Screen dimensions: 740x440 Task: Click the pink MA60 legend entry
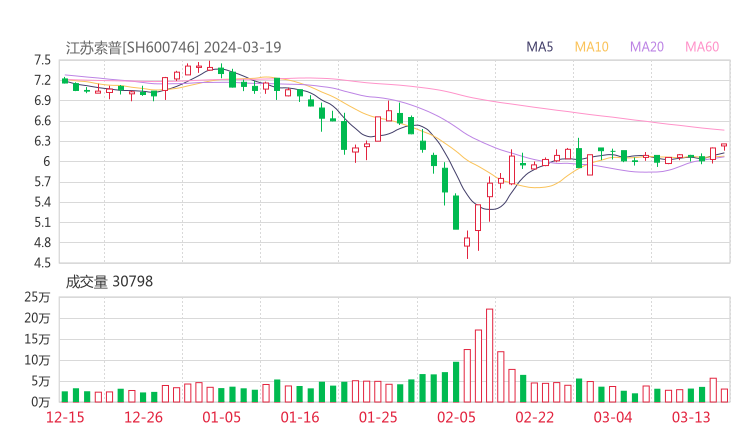pos(702,47)
